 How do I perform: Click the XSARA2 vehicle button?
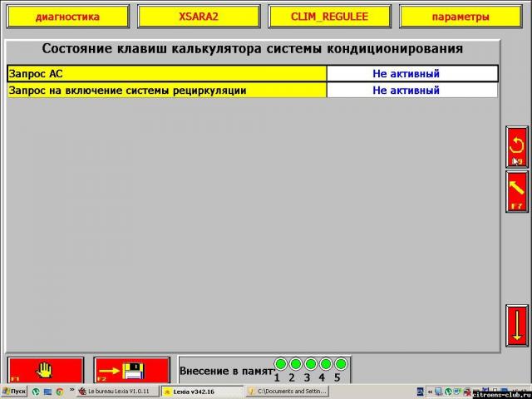click(x=198, y=17)
